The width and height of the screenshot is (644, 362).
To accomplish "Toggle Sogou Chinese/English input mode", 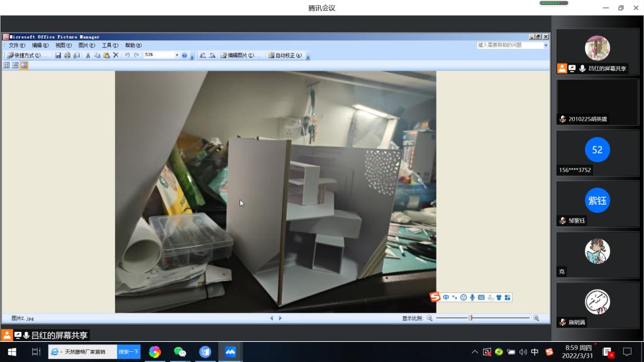I will pos(446,297).
